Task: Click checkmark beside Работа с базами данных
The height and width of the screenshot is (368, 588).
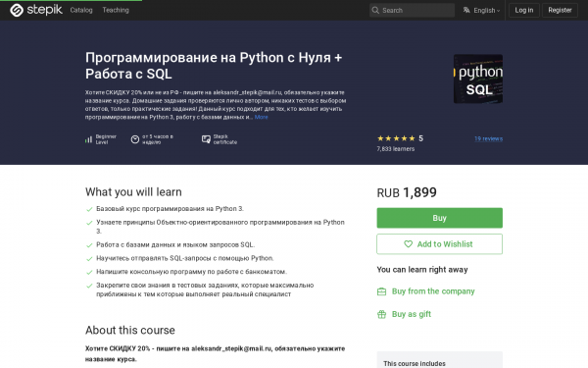Action: pos(89,245)
